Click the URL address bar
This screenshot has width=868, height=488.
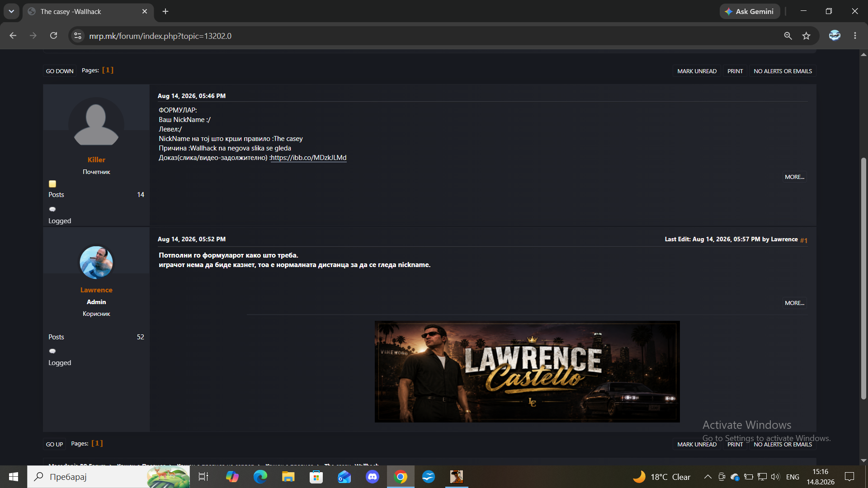coord(429,36)
